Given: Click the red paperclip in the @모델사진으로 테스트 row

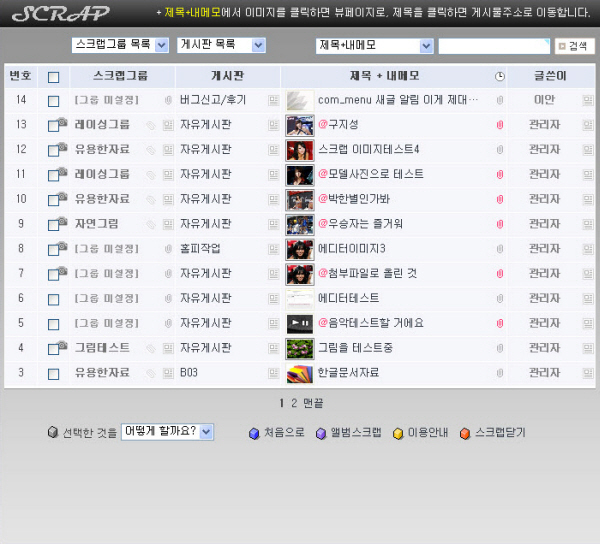Looking at the screenshot, I should coord(500,174).
